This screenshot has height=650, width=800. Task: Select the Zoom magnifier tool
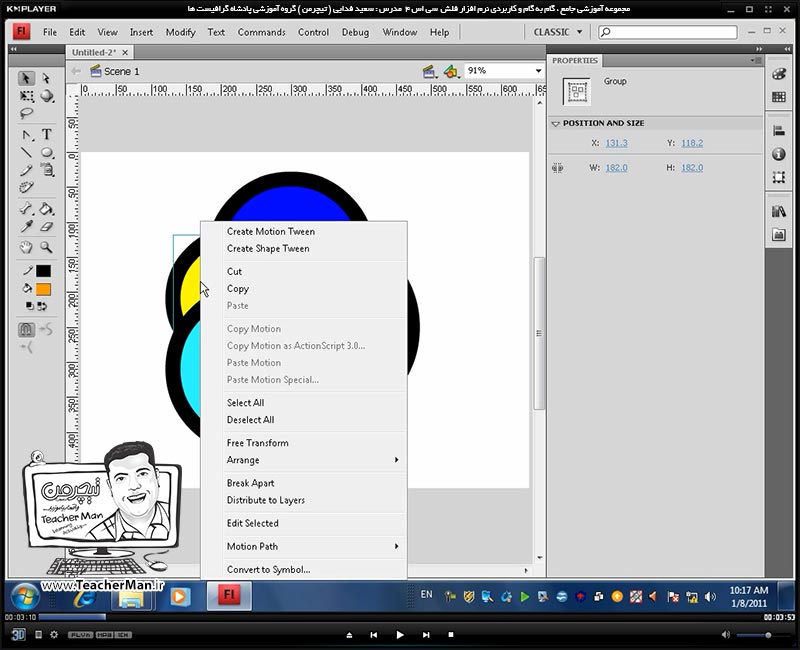[x=46, y=247]
